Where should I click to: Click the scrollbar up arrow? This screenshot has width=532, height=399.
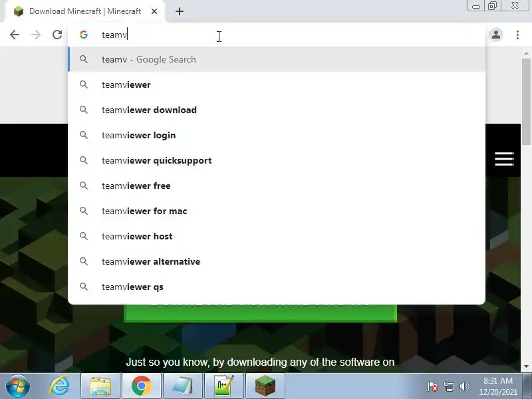click(x=526, y=53)
